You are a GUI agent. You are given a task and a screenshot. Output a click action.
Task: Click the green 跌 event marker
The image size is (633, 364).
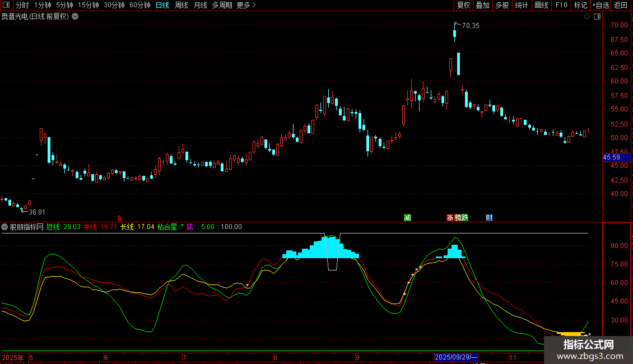(465, 218)
